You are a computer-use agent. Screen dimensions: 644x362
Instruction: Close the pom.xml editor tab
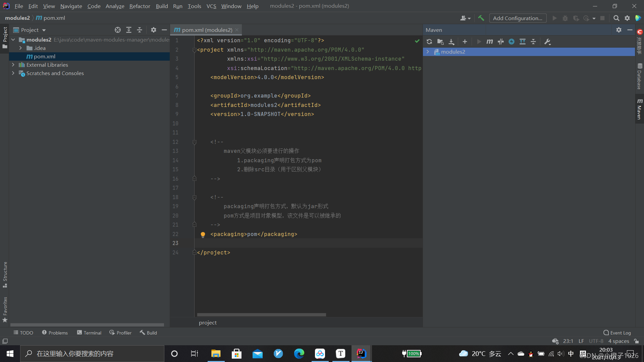point(237,30)
